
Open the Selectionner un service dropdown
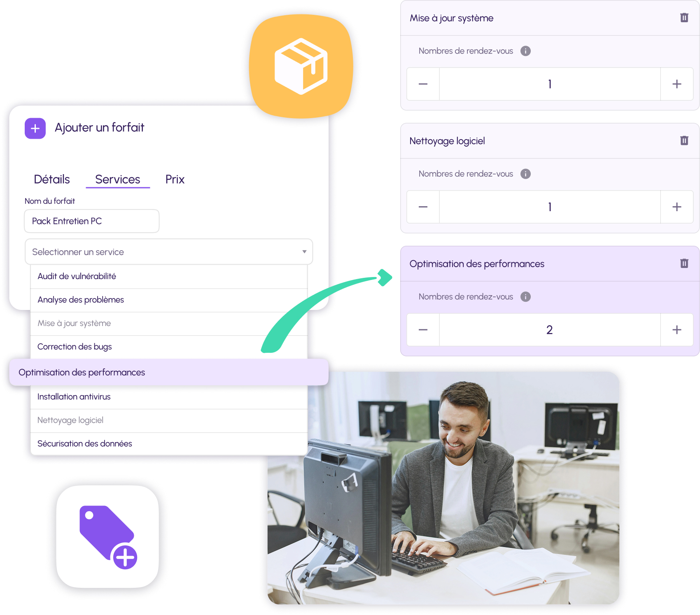(x=168, y=252)
